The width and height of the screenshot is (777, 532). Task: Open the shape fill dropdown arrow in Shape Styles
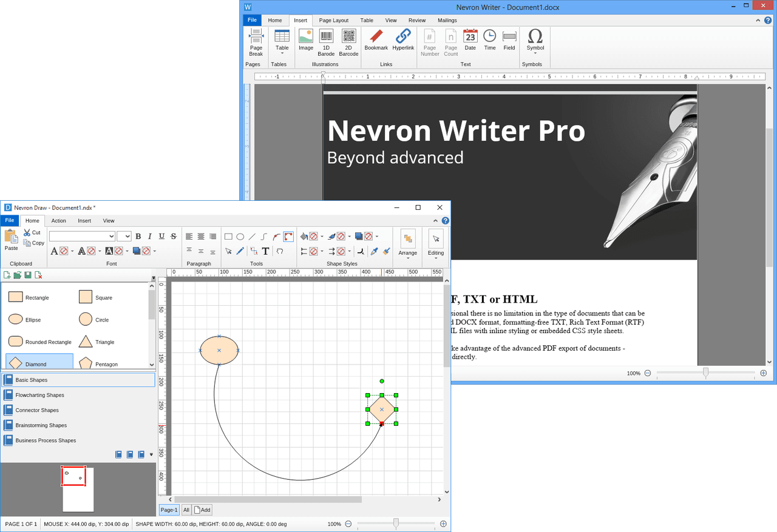(x=322, y=237)
